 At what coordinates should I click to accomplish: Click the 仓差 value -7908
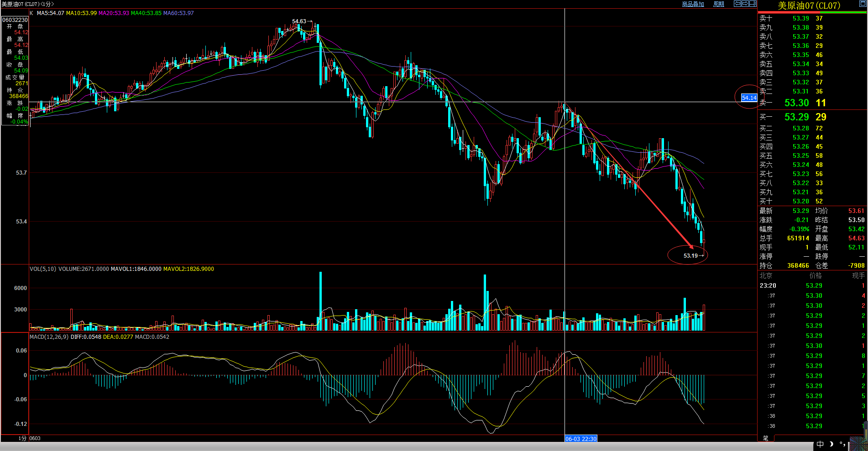click(x=856, y=266)
